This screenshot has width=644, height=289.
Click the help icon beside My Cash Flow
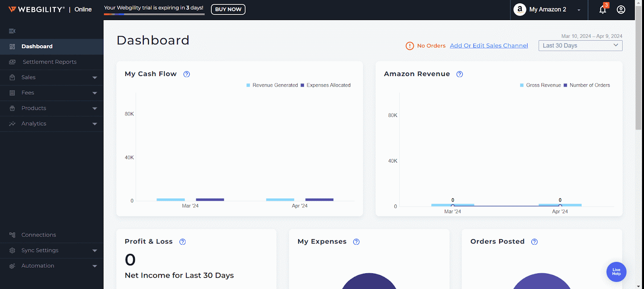tap(186, 74)
